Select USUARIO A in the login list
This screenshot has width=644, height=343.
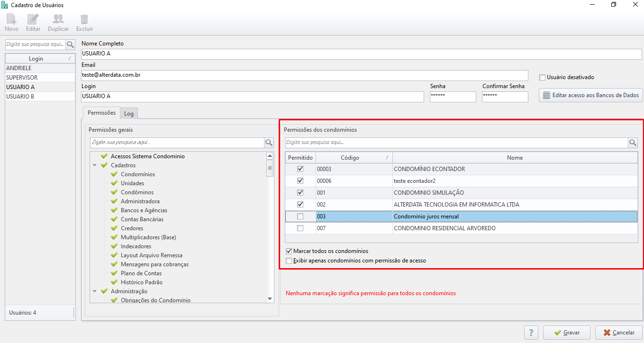40,87
